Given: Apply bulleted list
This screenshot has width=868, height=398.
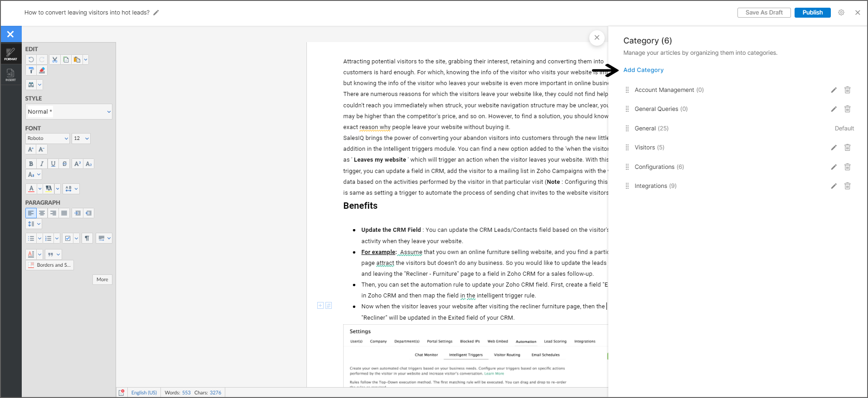Looking at the screenshot, I should 31,239.
